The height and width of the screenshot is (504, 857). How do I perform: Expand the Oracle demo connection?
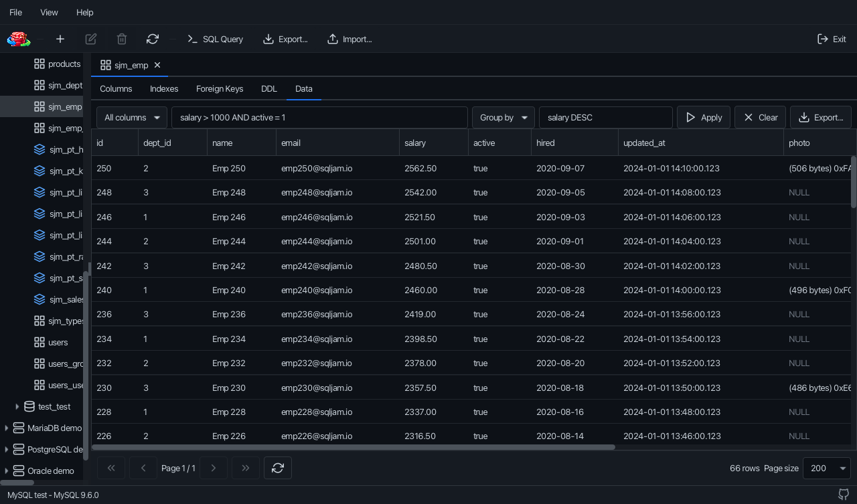pos(7,471)
